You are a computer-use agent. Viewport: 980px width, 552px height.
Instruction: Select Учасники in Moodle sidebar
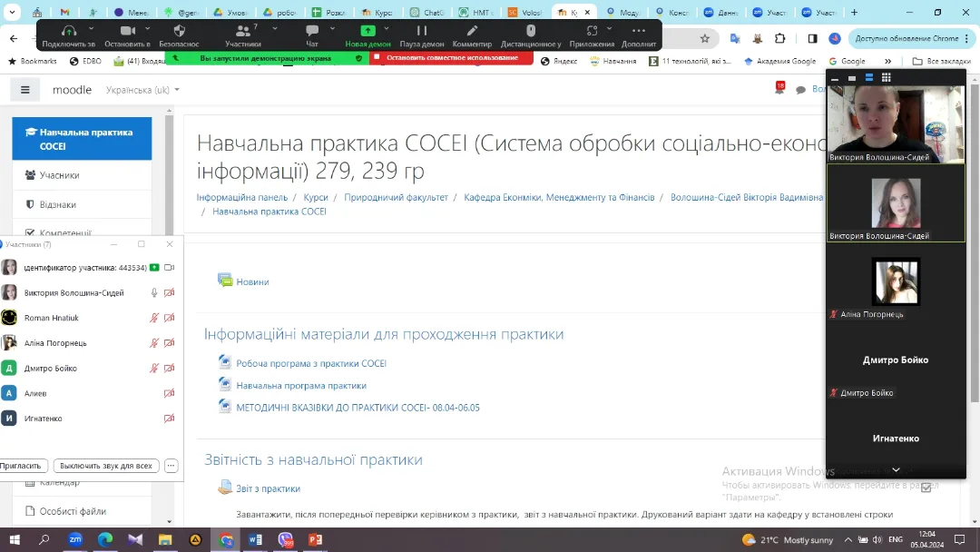pyautogui.click(x=59, y=175)
